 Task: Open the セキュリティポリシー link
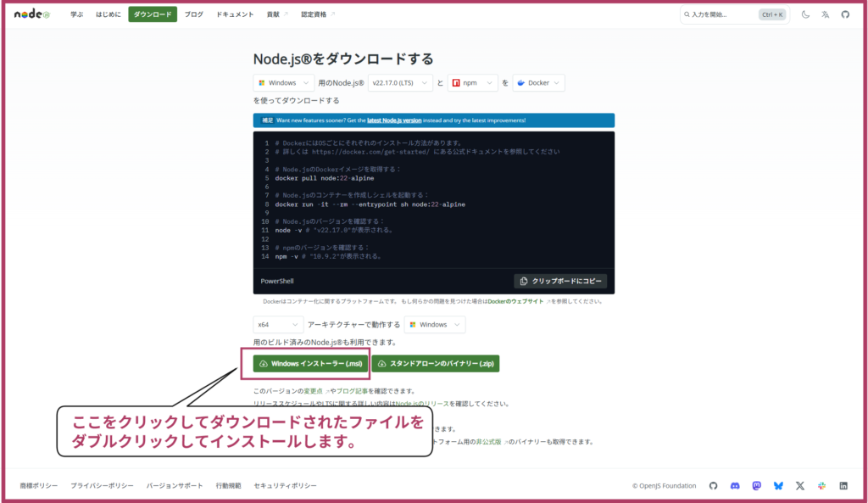pyautogui.click(x=285, y=486)
